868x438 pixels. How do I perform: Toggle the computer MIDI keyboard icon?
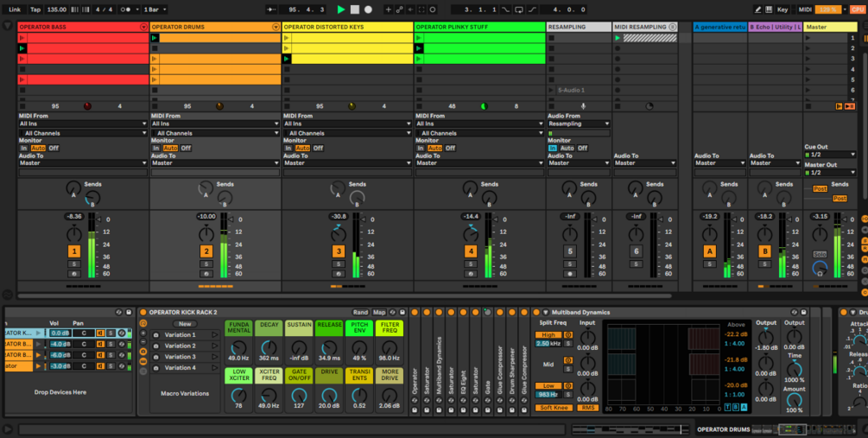pyautogui.click(x=769, y=10)
